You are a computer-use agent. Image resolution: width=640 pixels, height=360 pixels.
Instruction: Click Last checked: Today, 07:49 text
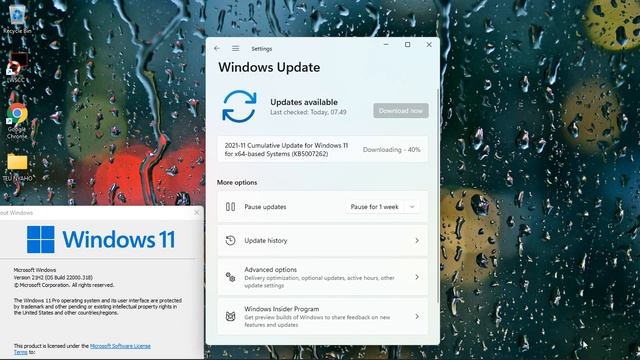[308, 112]
